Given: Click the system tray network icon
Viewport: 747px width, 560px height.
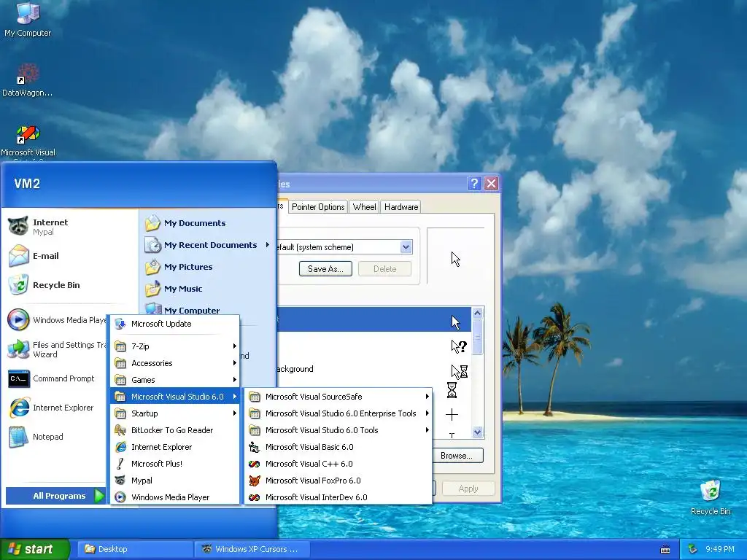Looking at the screenshot, I should [693, 549].
